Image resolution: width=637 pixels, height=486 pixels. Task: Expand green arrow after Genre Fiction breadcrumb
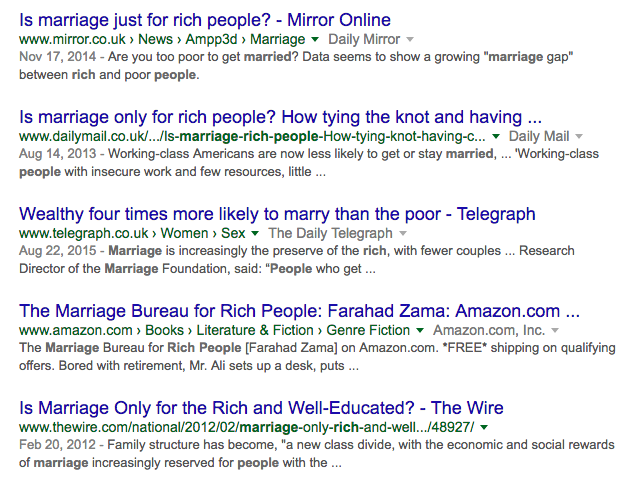(420, 330)
